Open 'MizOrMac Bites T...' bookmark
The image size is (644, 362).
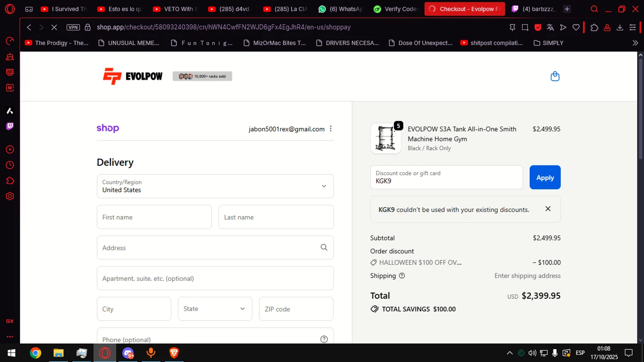click(275, 43)
